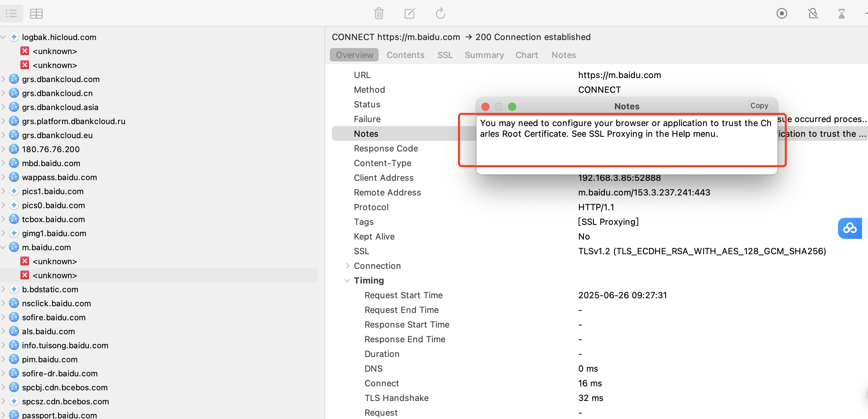Viewport: 868px width, 419px height.
Task: Click the trash clear session icon
Action: click(379, 13)
